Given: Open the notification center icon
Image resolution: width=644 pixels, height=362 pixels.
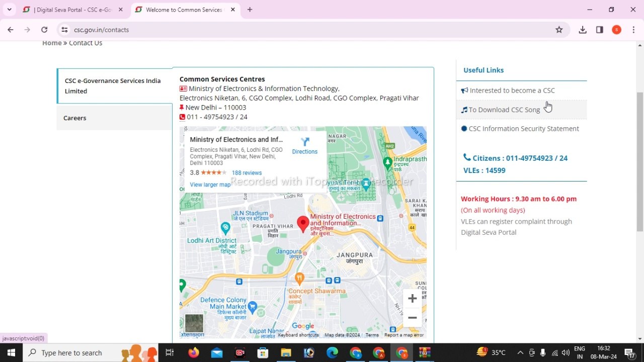Looking at the screenshot, I should click(x=629, y=352).
